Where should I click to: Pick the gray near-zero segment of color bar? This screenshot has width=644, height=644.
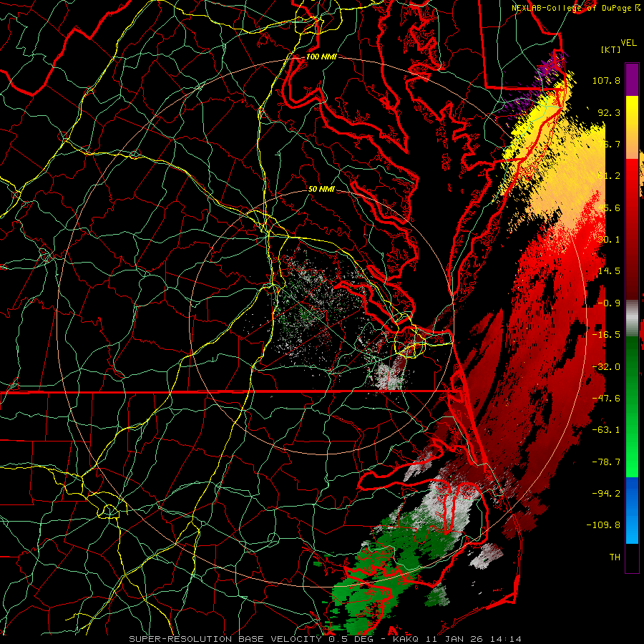(x=632, y=318)
